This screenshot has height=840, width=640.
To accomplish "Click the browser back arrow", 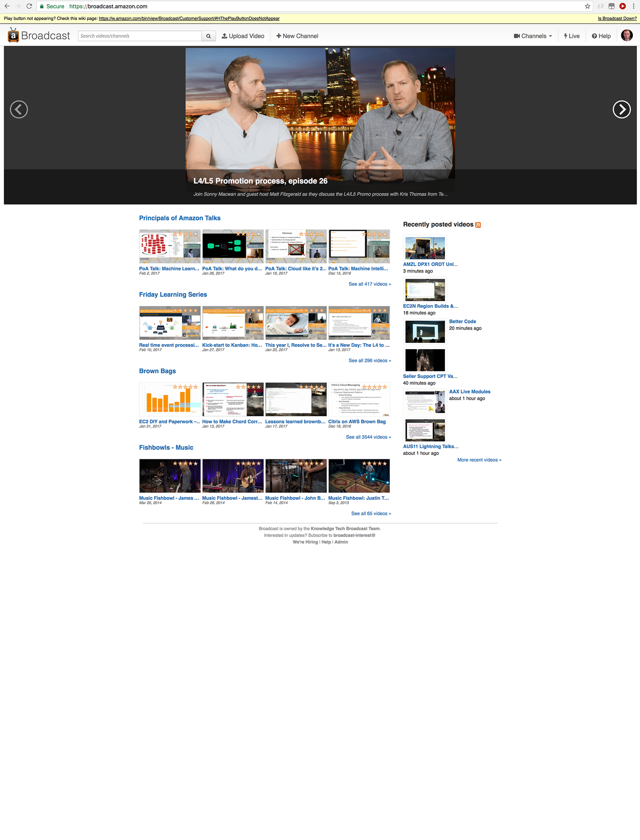I will [x=7, y=6].
